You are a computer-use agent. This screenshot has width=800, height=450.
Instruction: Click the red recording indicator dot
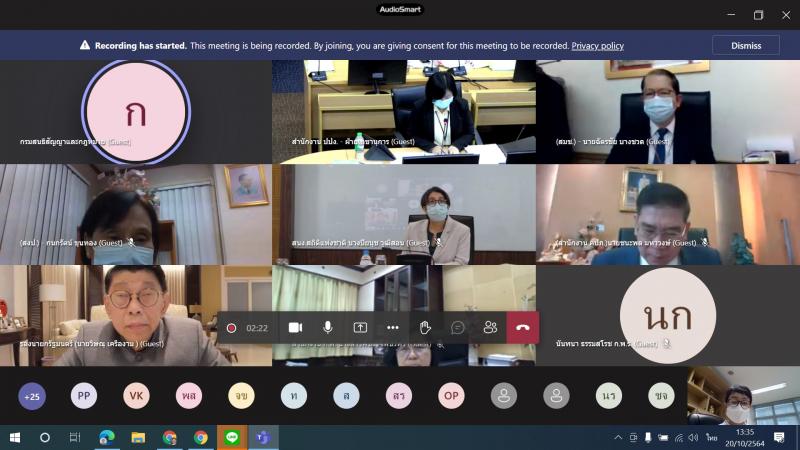click(231, 328)
